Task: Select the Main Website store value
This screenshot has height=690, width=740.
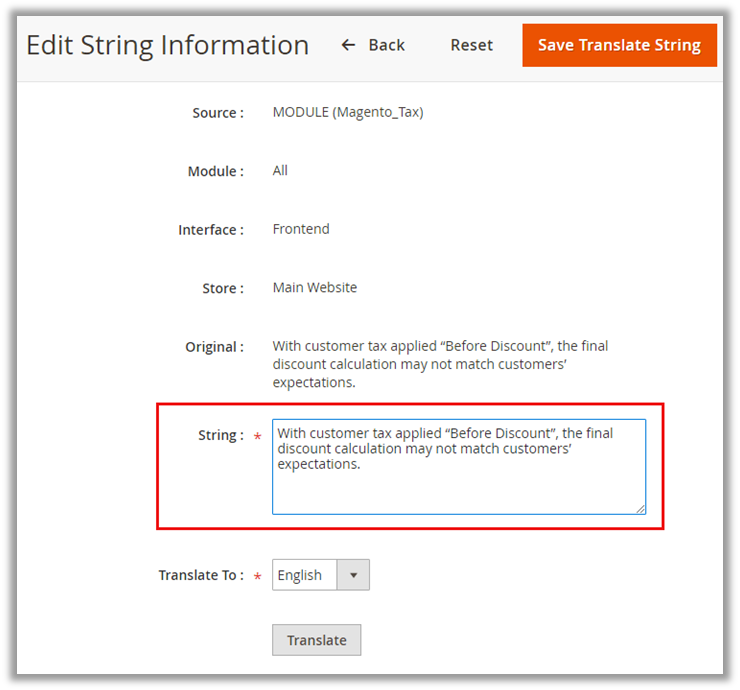Action: 315,287
